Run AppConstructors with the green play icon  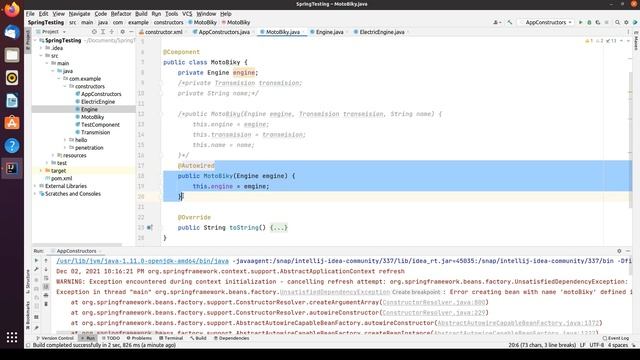click(x=580, y=22)
